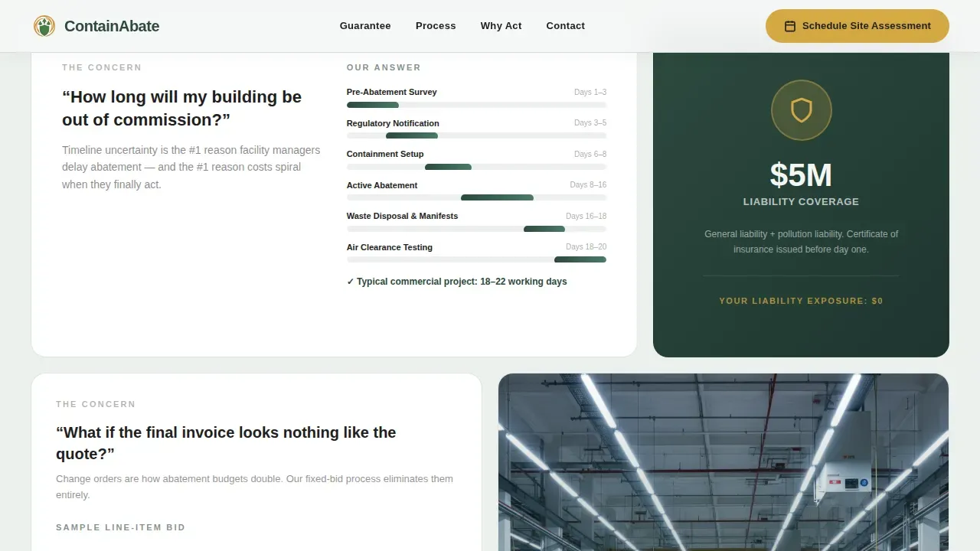Image resolution: width=980 pixels, height=551 pixels.
Task: Click 'Active Abatement' label
Action: coord(382,185)
